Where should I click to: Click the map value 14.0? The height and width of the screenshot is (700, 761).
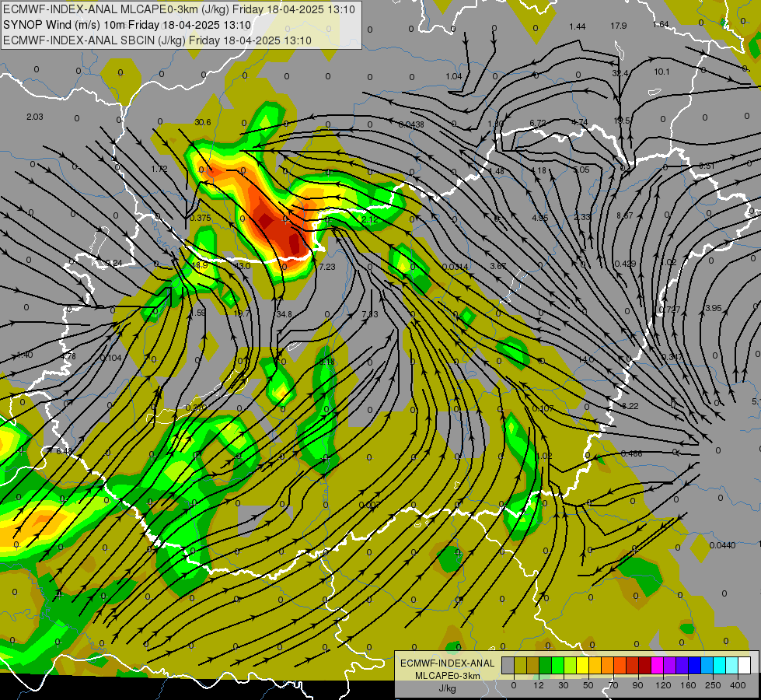point(585,360)
